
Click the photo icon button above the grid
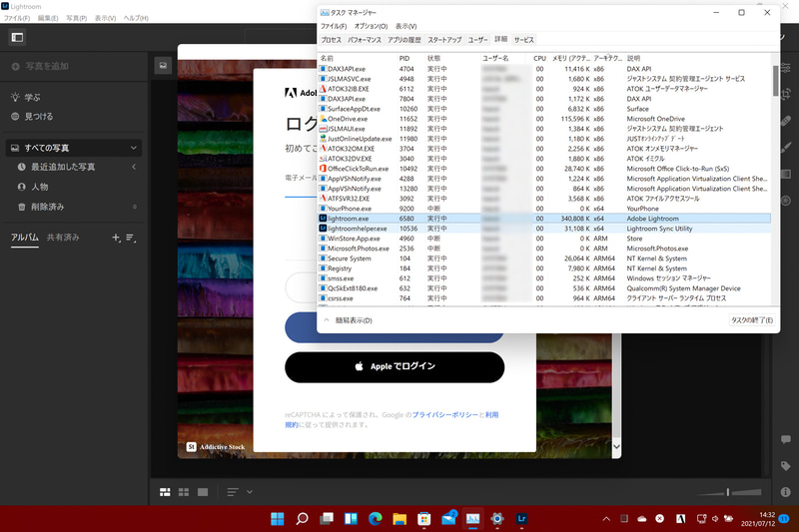point(163,66)
